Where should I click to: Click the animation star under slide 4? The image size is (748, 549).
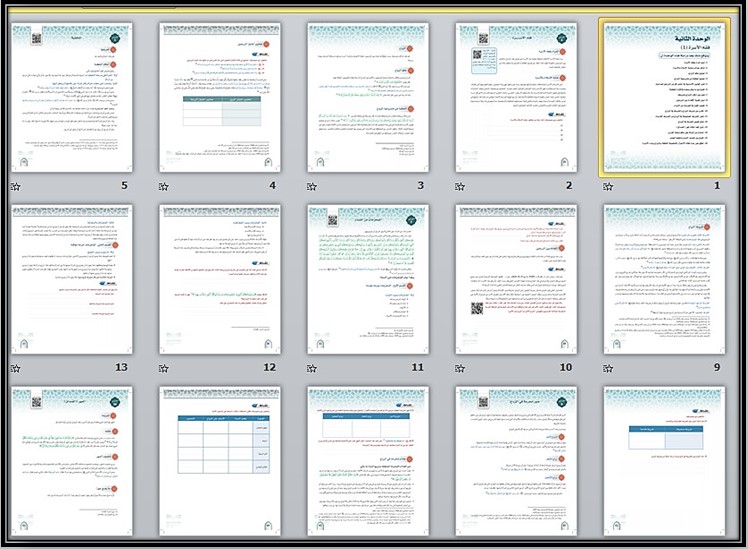tap(164, 186)
